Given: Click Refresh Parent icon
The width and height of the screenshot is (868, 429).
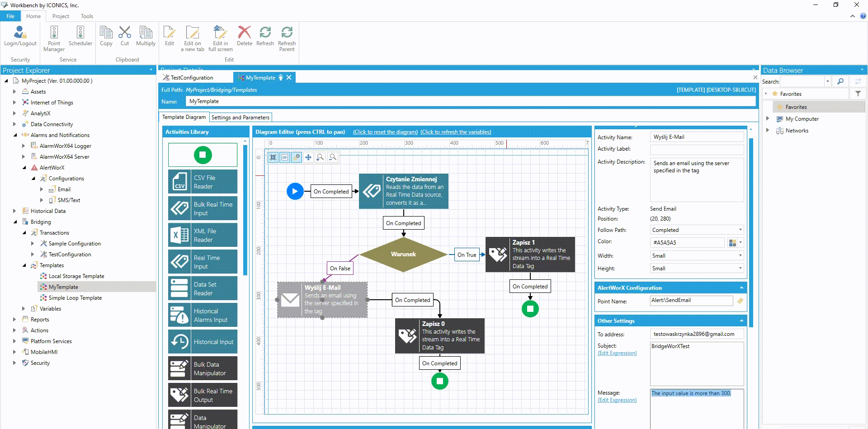Looking at the screenshot, I should point(287,38).
